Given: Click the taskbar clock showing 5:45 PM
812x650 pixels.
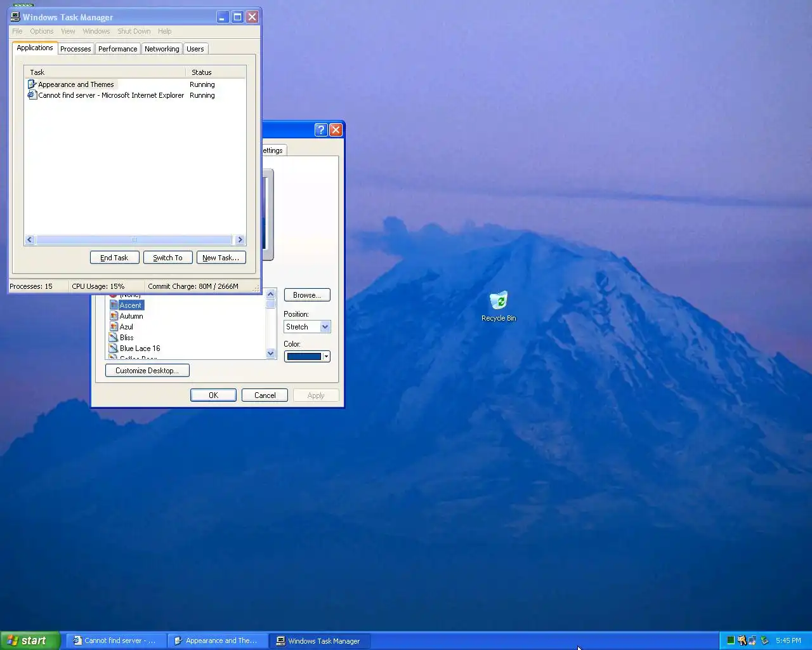Looking at the screenshot, I should point(788,640).
